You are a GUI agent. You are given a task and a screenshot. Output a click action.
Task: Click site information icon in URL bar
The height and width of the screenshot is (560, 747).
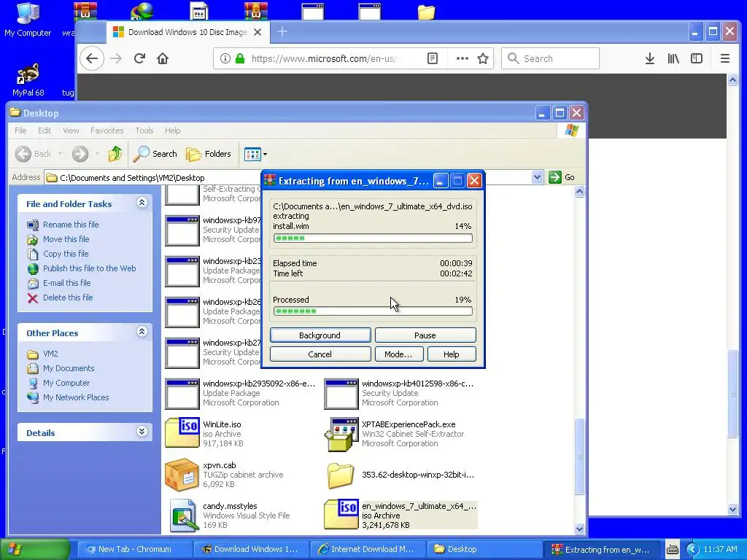pos(225,58)
